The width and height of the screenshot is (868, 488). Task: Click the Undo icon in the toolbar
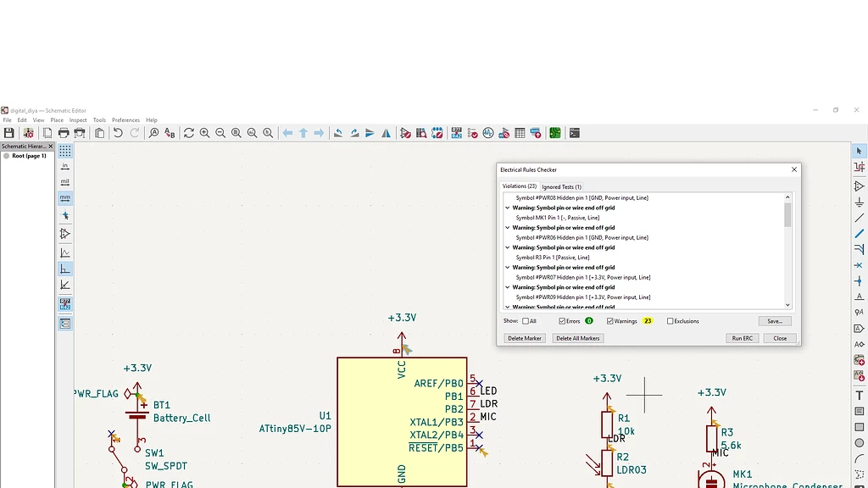pyautogui.click(x=118, y=133)
